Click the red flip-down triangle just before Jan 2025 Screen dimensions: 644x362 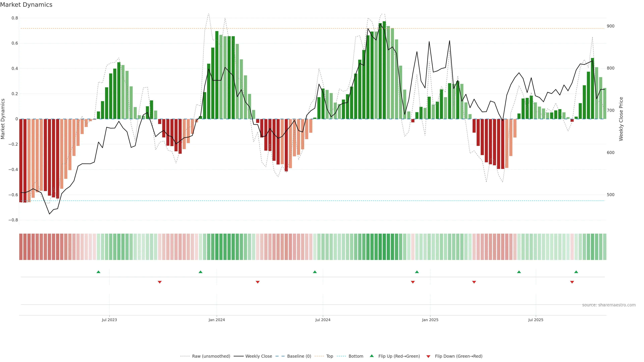[x=413, y=282]
